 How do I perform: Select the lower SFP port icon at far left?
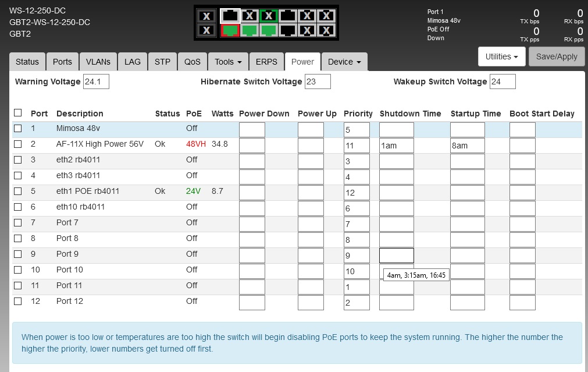207,30
